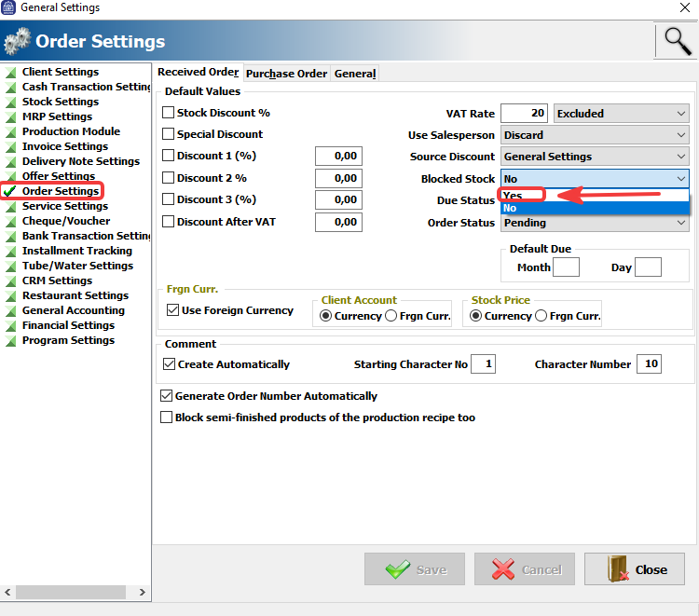Select Offer Settings in sidebar

coord(59,176)
